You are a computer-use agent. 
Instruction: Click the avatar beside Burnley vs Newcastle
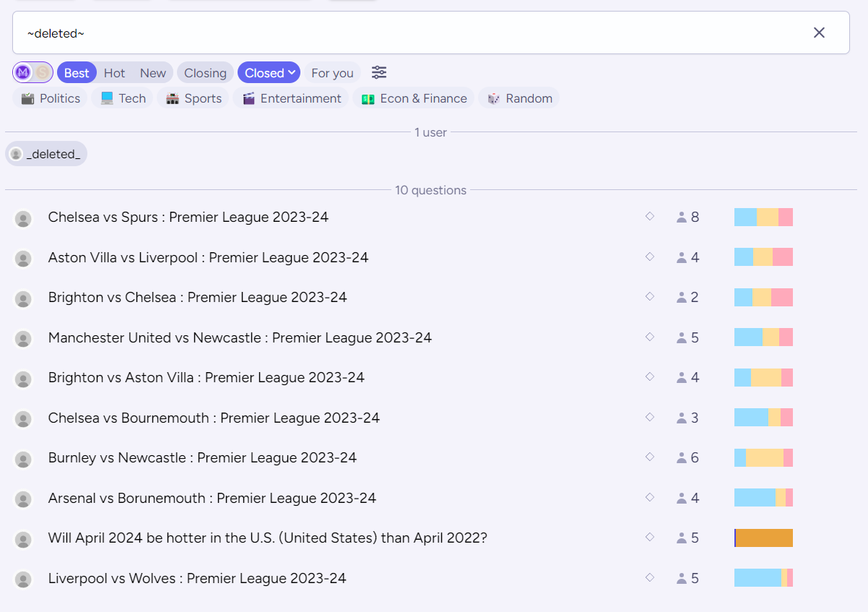pos(23,460)
